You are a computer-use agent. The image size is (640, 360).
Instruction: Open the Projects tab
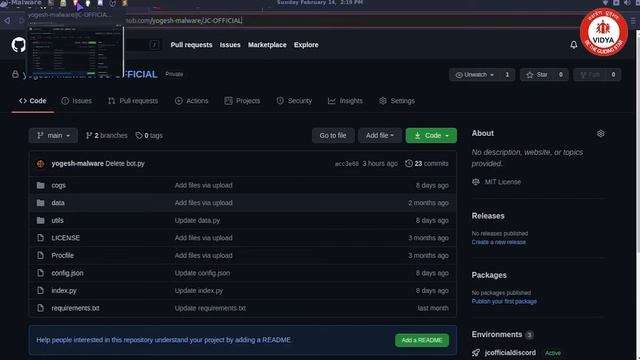coord(242,101)
